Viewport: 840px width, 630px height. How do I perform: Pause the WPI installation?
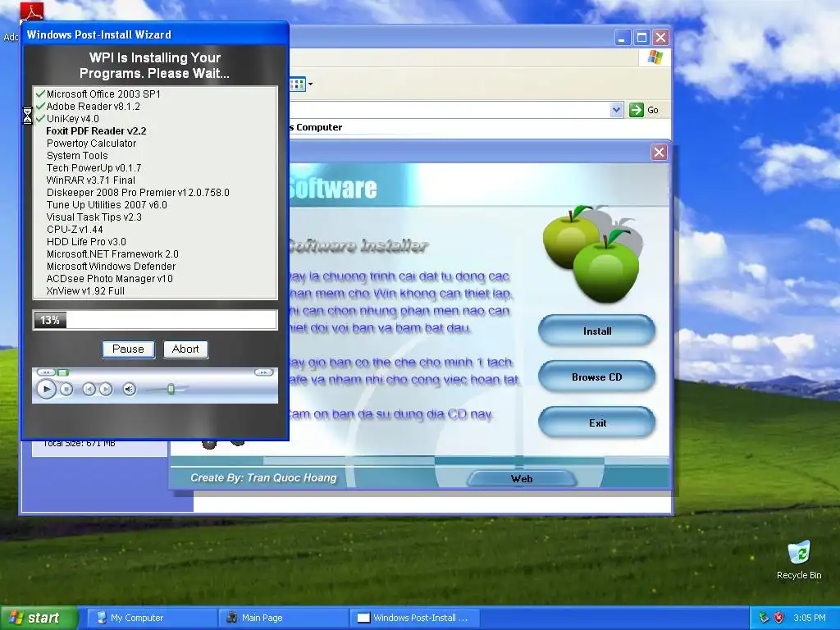pyautogui.click(x=128, y=349)
